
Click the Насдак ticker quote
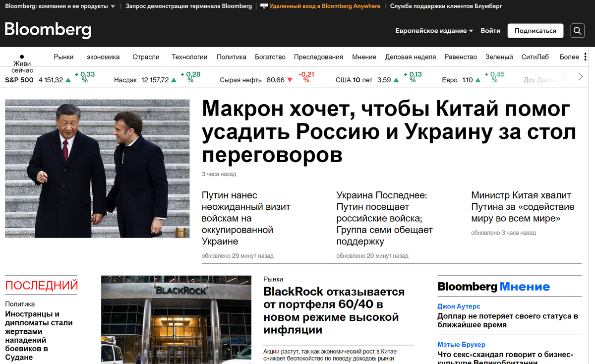coord(157,78)
